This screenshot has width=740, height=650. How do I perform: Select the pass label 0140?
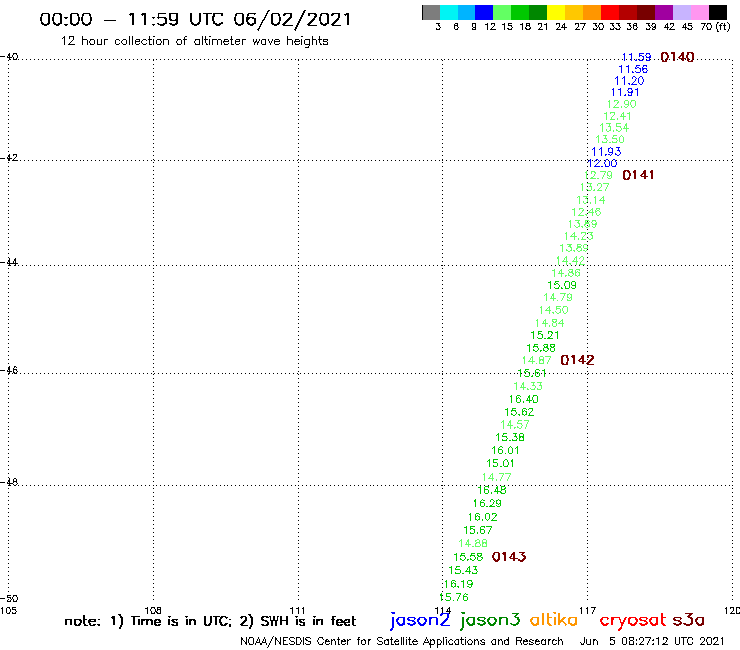(677, 57)
